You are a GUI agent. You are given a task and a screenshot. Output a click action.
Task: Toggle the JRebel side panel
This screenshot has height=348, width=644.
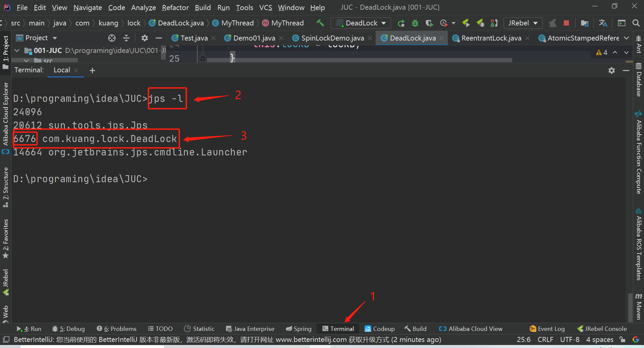click(5, 282)
